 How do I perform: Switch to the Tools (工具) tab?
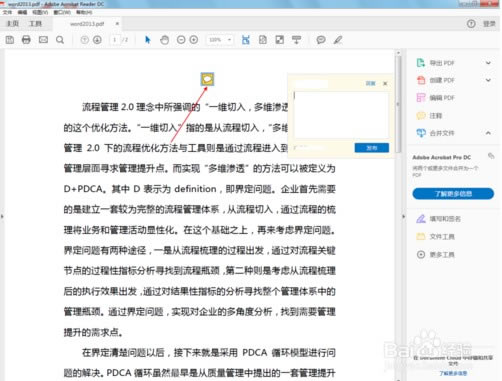coord(35,24)
